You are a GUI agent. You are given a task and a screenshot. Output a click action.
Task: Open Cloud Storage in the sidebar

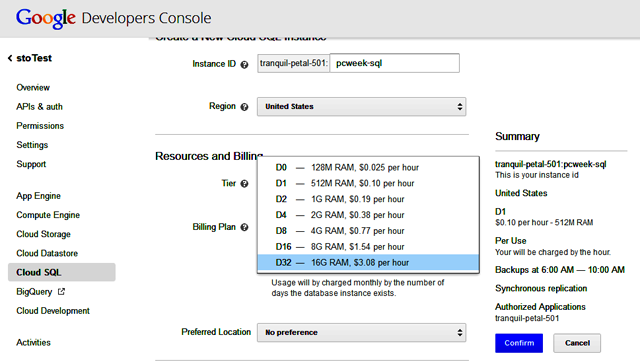pyautogui.click(x=43, y=235)
